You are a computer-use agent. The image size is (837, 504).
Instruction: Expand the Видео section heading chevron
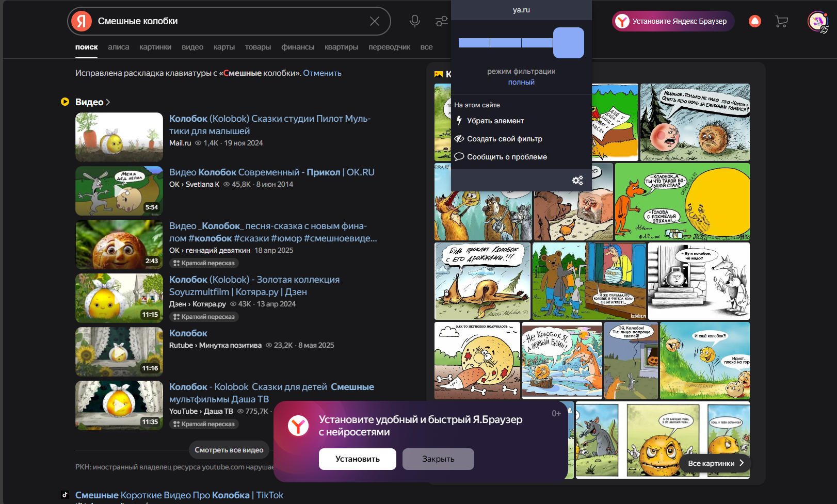[x=108, y=102]
